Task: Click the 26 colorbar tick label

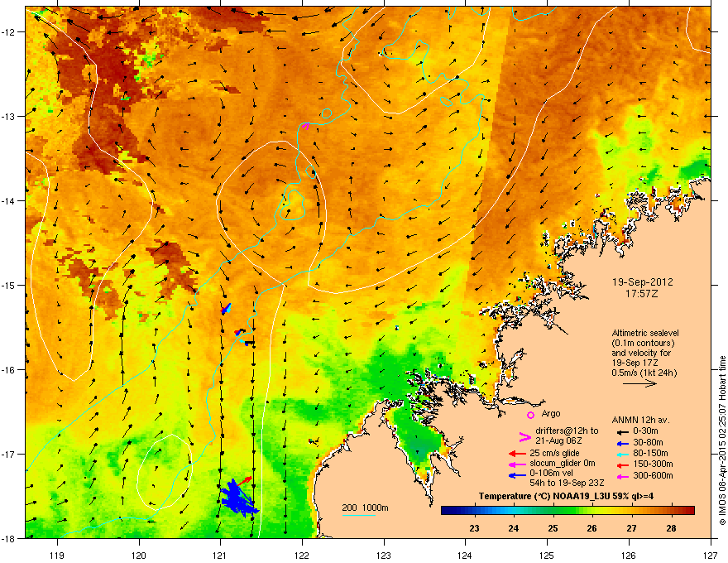Action: [x=592, y=528]
